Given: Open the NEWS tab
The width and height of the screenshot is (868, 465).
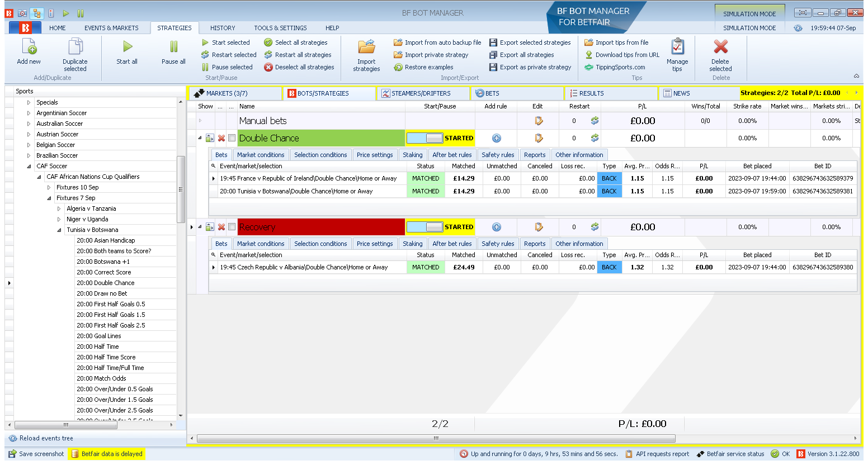Looking at the screenshot, I should [699, 93].
